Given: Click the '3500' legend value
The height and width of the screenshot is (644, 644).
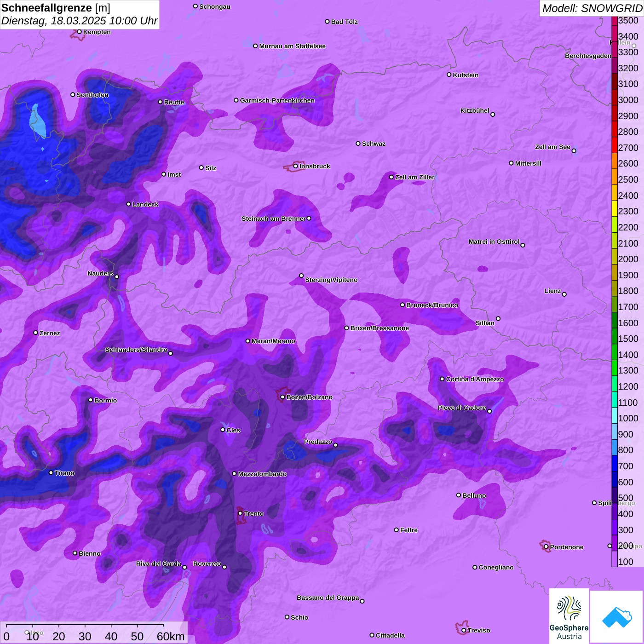Looking at the screenshot, I should [x=628, y=20].
